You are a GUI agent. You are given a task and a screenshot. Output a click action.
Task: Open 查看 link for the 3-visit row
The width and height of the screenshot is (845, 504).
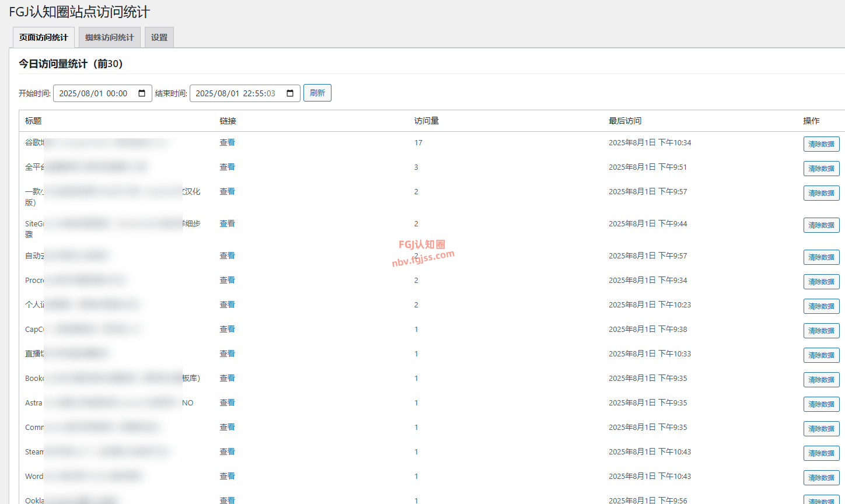click(x=227, y=167)
